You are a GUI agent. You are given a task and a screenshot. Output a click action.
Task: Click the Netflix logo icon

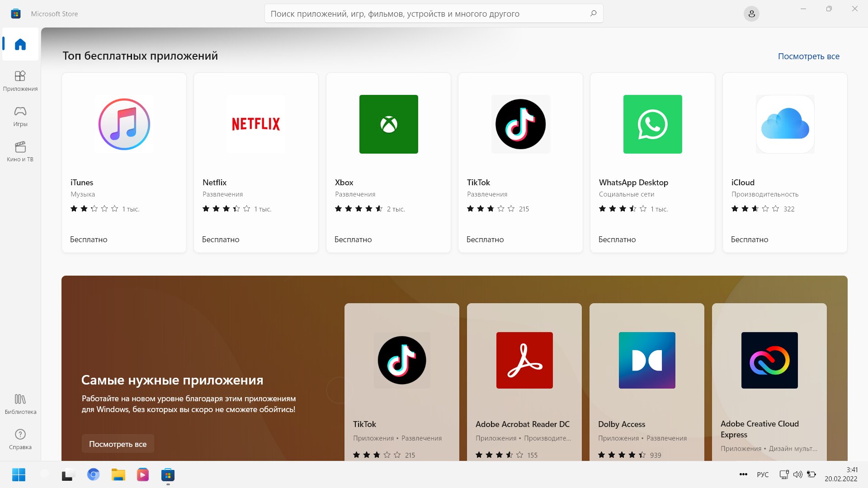pyautogui.click(x=256, y=124)
